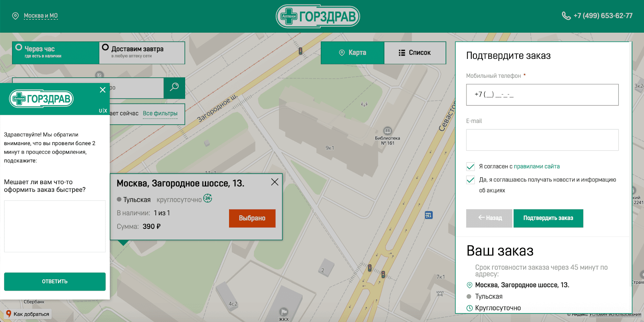
Task: Click the mobile phone input field
Action: [542, 95]
